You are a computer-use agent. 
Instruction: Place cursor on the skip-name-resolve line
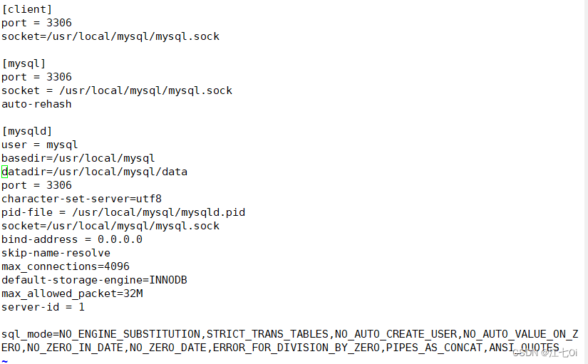pos(56,253)
